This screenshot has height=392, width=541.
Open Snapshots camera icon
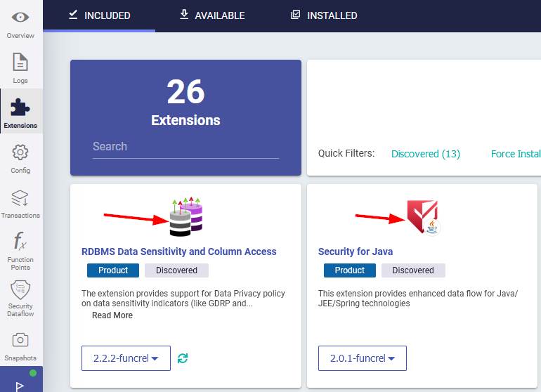pos(20,340)
